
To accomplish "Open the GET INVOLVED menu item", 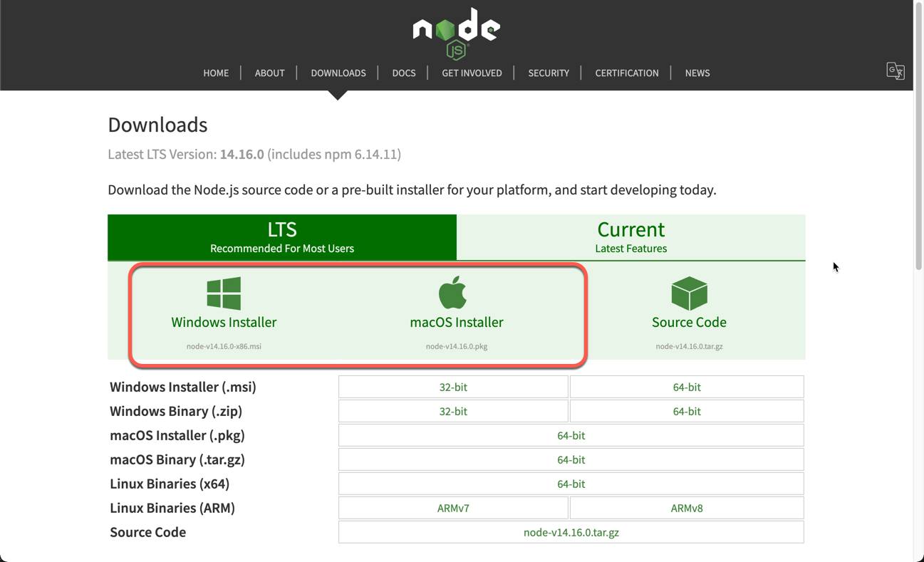I will (x=472, y=73).
